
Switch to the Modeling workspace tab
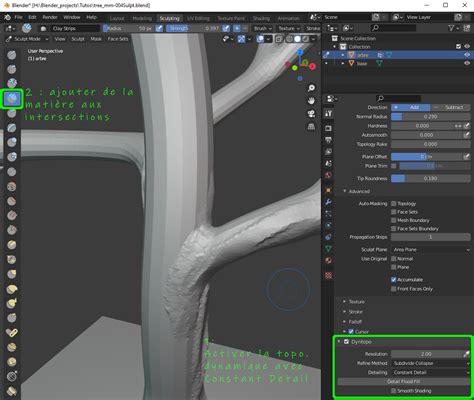[142, 18]
